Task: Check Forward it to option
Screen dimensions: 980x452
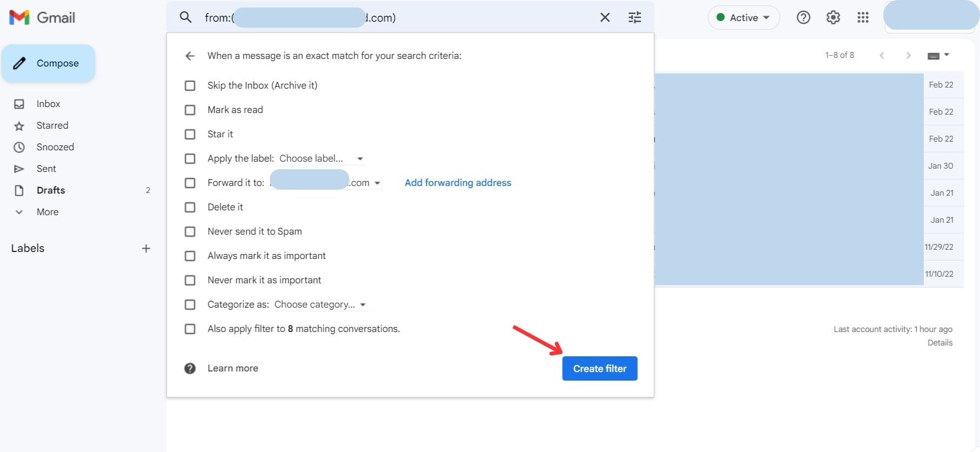Action: 190,183
